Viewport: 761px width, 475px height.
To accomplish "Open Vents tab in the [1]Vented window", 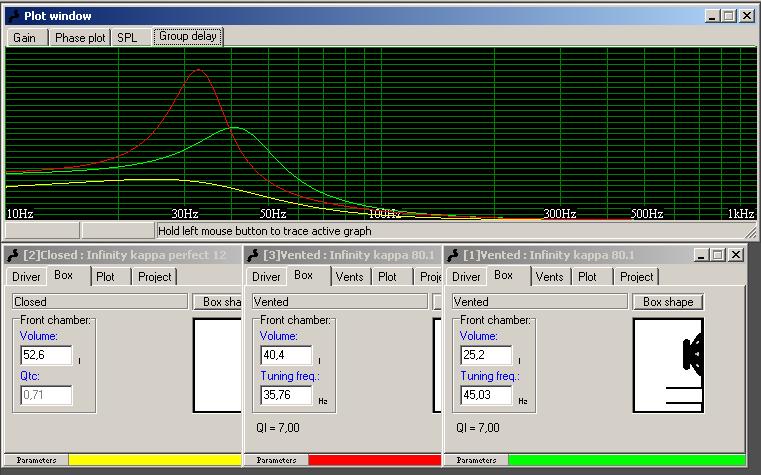I will 550,277.
